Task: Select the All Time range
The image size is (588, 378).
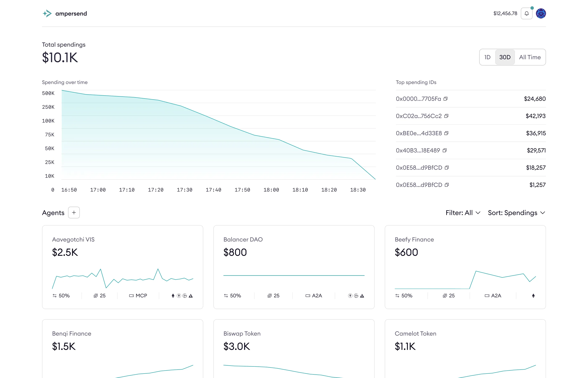Action: click(530, 57)
